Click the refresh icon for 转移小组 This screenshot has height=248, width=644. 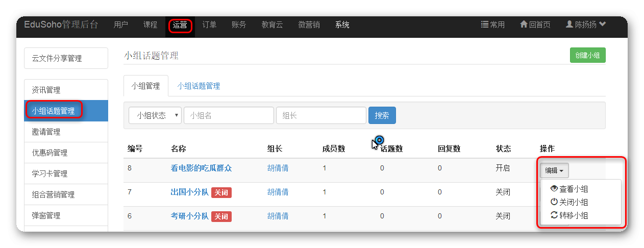[554, 215]
